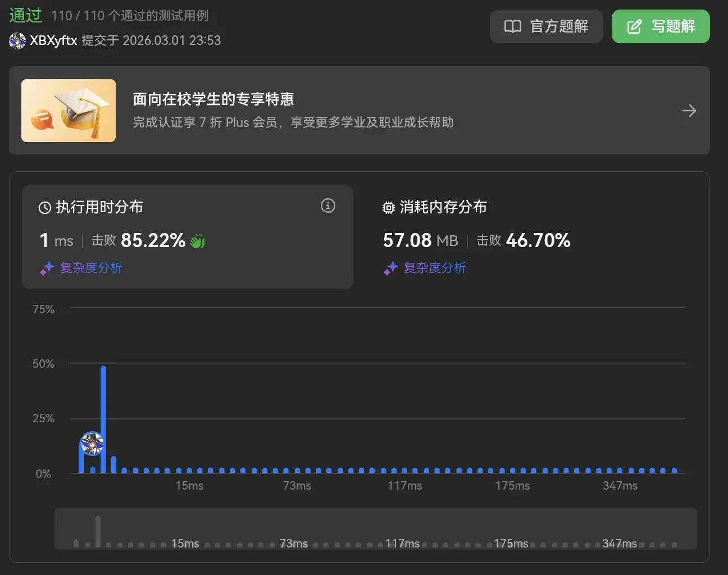Select the 执行用时分布 runtime distribution heading

(x=99, y=207)
